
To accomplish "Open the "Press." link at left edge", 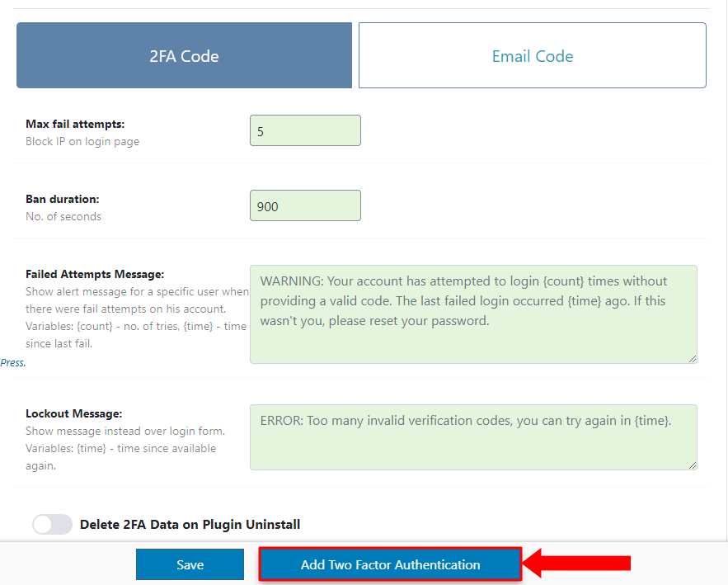I will click(12, 362).
